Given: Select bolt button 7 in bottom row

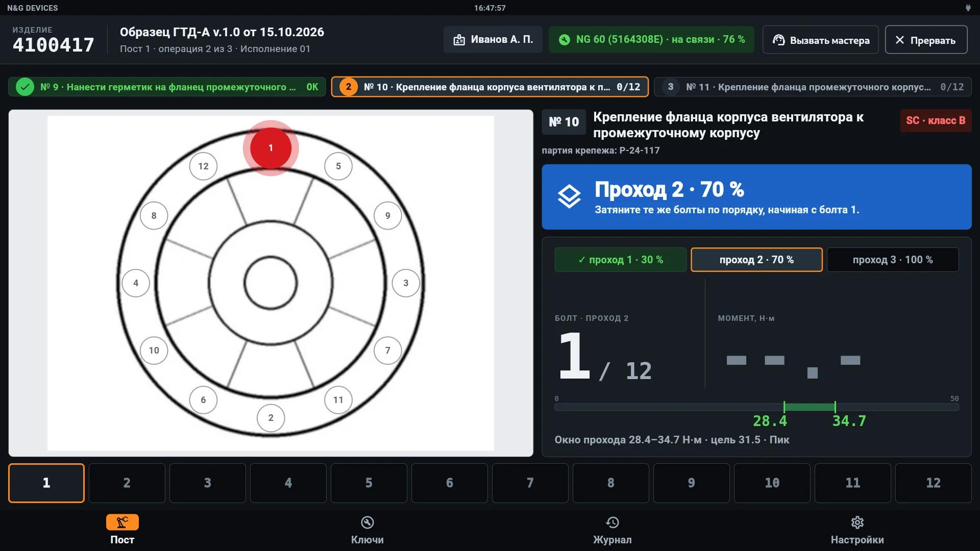Looking at the screenshot, I should [x=530, y=483].
